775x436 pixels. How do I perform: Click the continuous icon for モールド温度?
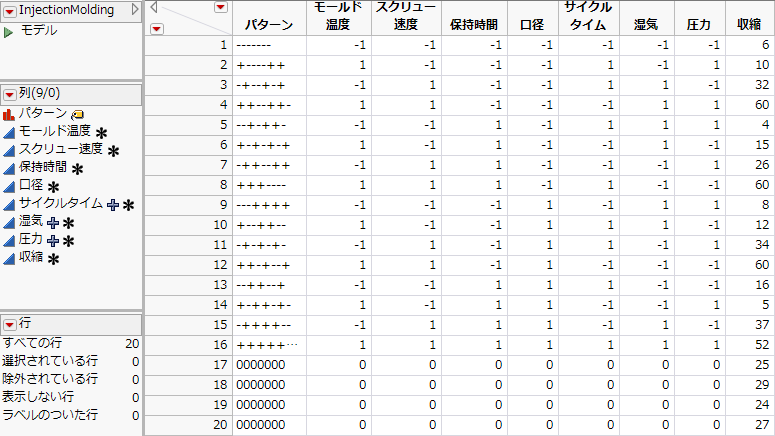(9, 132)
